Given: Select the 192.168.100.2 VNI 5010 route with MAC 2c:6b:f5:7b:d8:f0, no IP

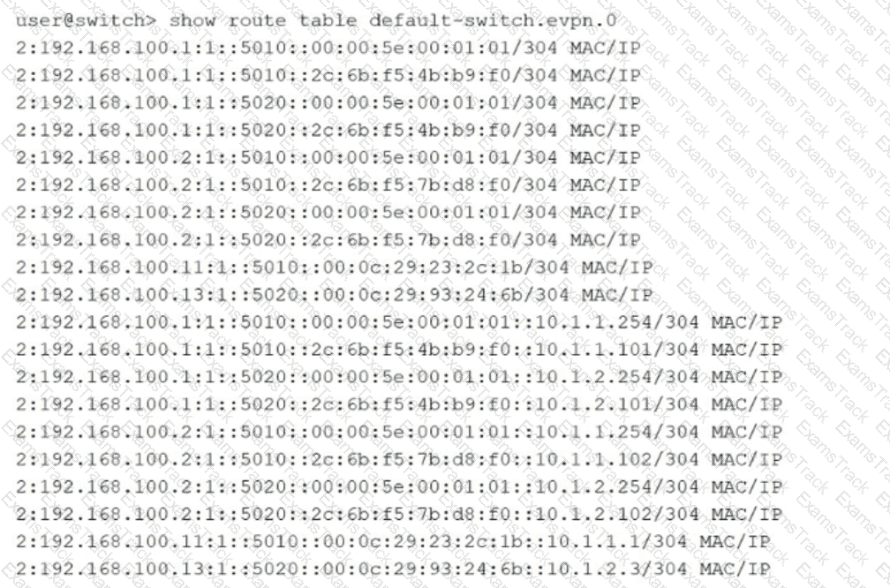Looking at the screenshot, I should [x=328, y=185].
